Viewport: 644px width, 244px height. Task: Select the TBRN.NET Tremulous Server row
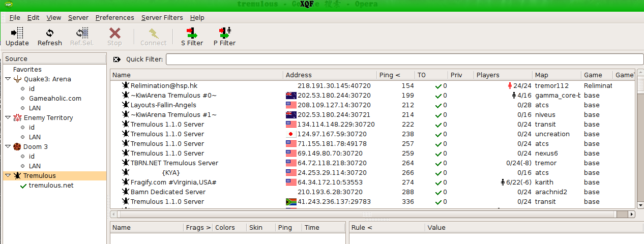(x=373, y=163)
